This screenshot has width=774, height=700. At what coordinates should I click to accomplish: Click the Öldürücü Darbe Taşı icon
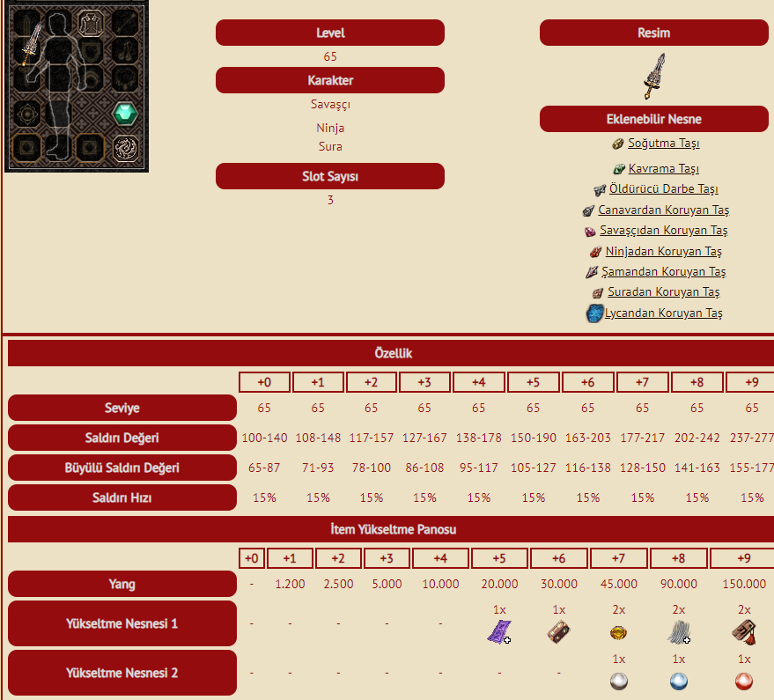(600, 189)
